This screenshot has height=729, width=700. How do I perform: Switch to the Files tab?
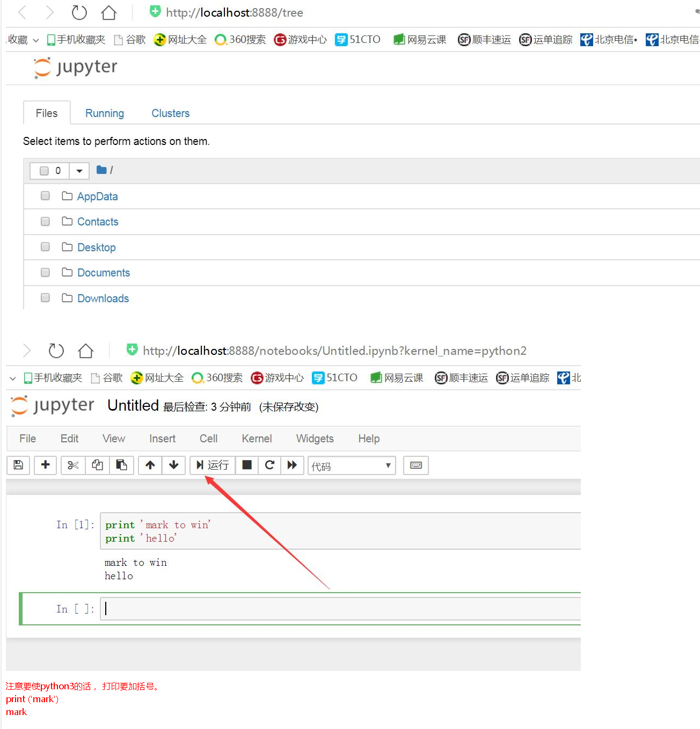(47, 113)
